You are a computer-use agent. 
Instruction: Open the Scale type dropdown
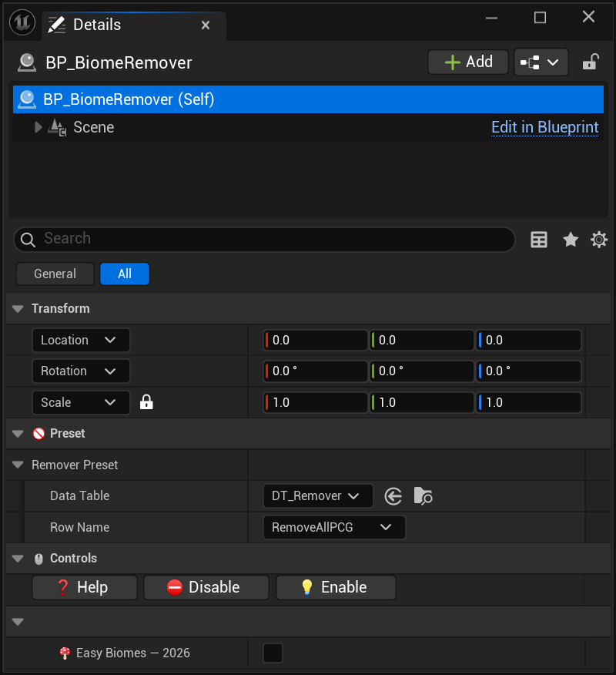point(81,402)
